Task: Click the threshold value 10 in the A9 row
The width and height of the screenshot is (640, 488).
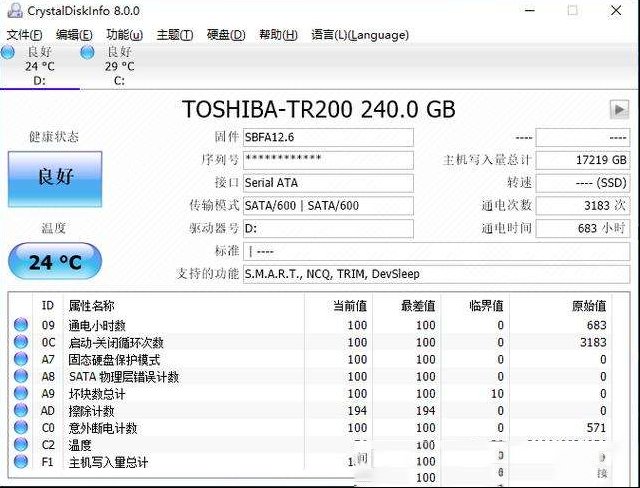Action: pos(497,394)
